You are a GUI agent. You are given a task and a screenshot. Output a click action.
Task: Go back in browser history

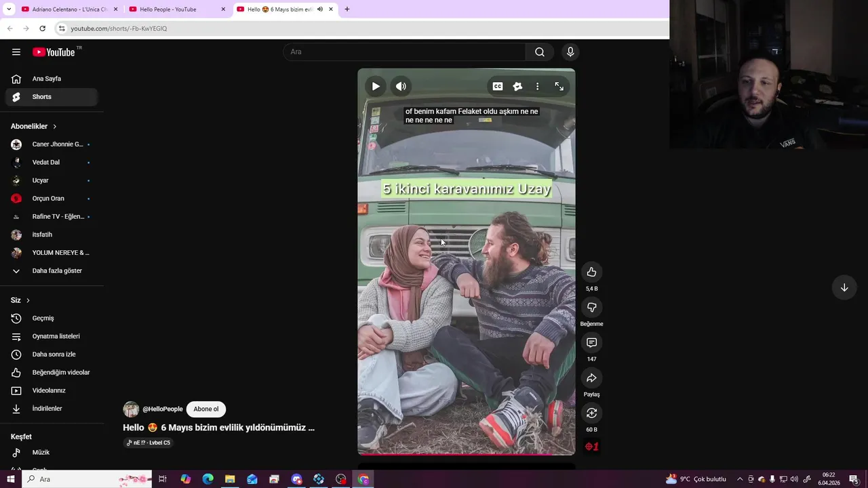click(9, 28)
